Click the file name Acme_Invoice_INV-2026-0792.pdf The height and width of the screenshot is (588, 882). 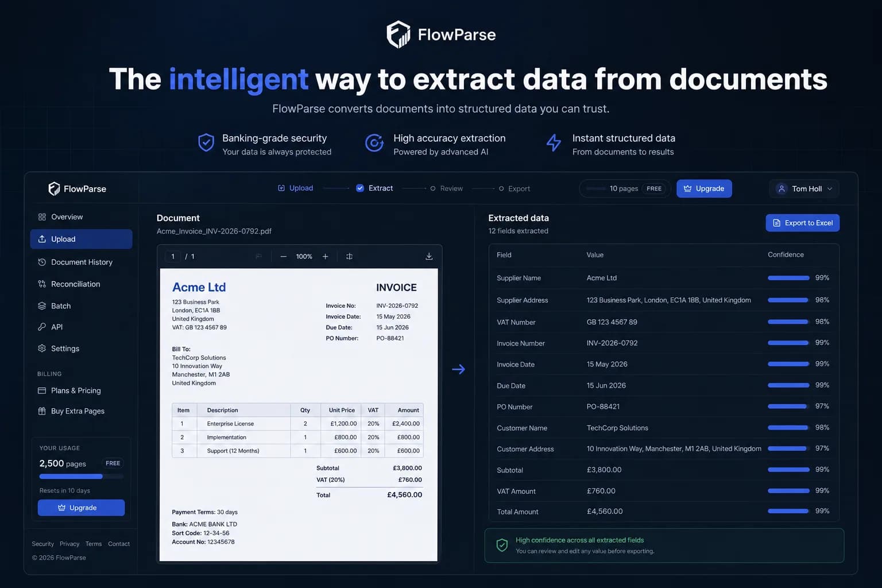(x=214, y=231)
